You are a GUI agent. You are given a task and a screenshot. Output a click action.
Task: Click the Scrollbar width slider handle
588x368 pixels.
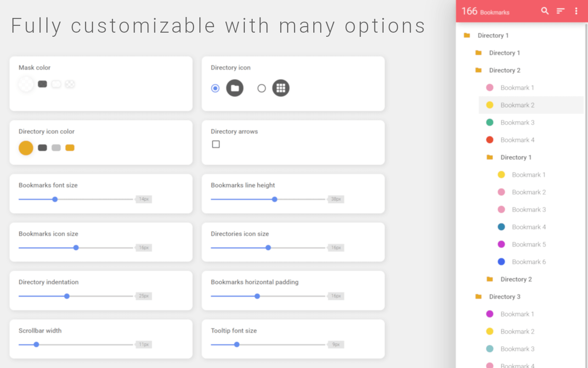(x=36, y=345)
